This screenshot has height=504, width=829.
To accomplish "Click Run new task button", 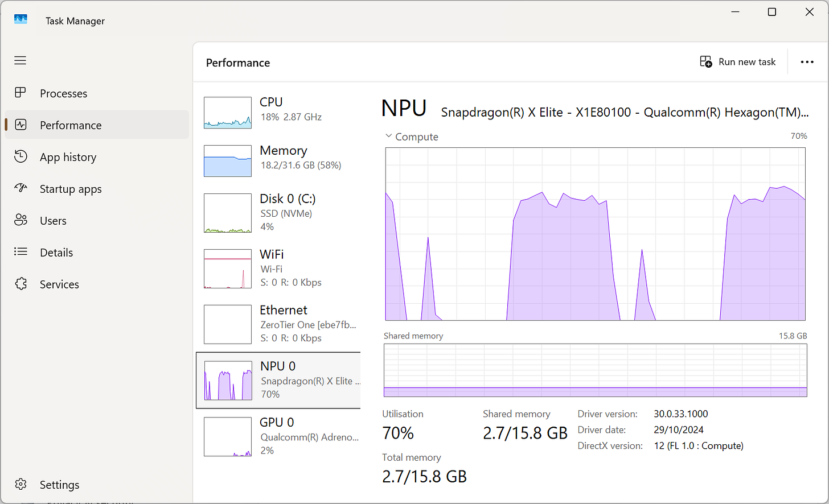I will 737,61.
